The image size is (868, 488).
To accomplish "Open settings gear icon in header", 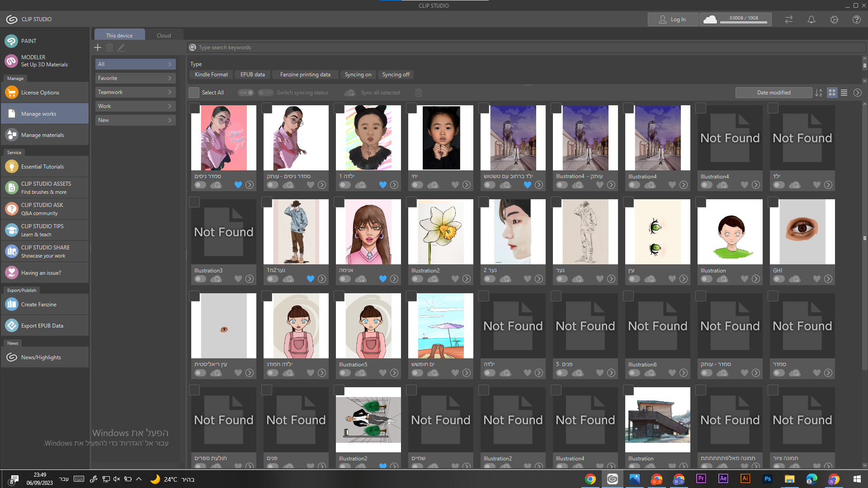I will click(834, 19).
